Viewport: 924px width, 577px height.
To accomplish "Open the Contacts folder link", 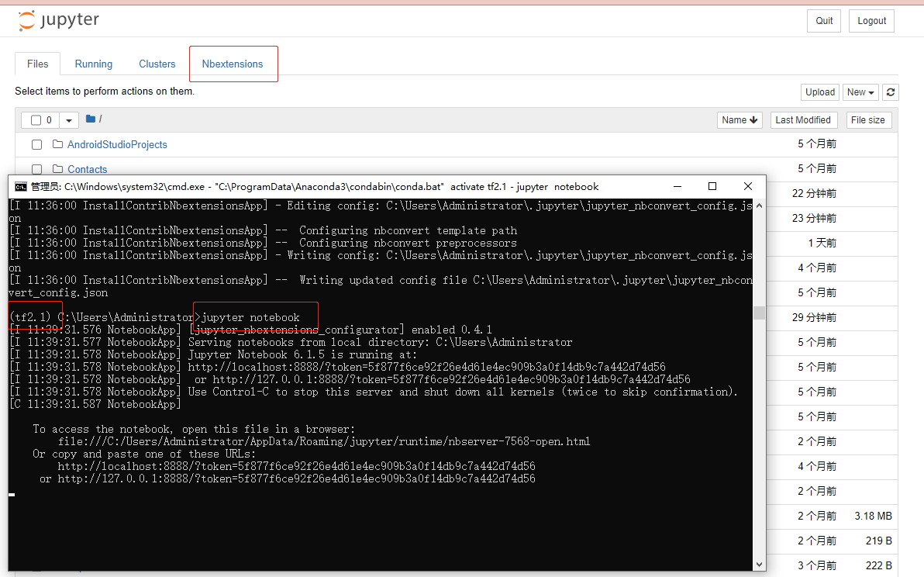I will point(87,169).
